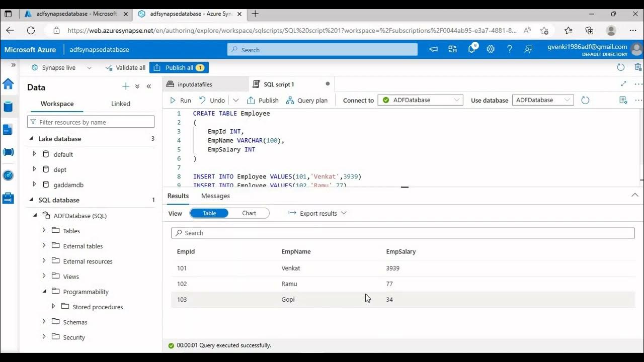Maximize the editor with the expand arrows icon
This screenshot has width=644, height=362.
(x=624, y=84)
